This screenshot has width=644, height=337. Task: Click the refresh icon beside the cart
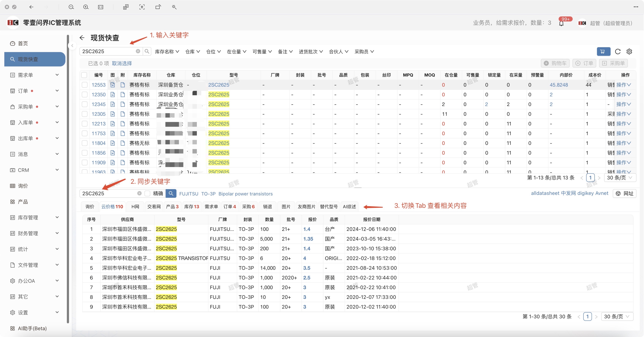pos(617,51)
